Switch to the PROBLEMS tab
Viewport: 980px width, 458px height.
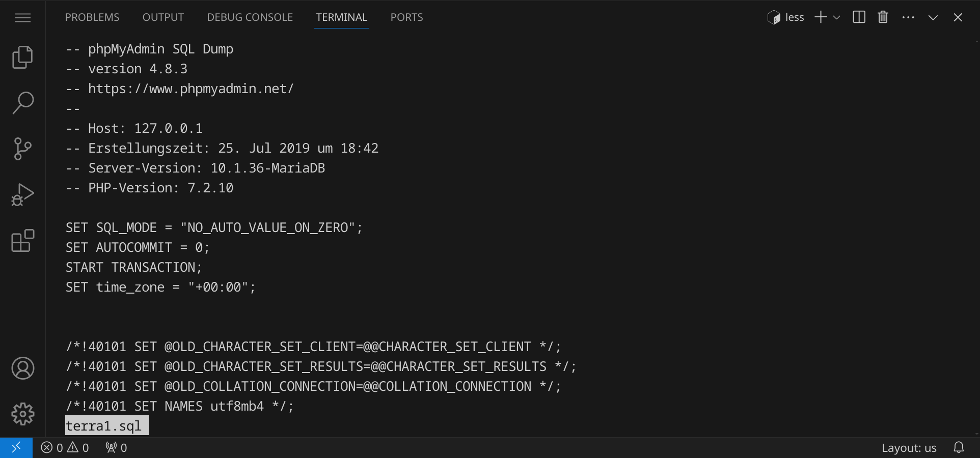[92, 17]
